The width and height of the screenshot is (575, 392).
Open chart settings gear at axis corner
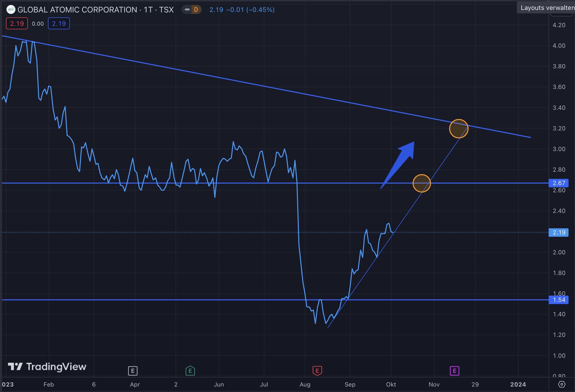562,384
